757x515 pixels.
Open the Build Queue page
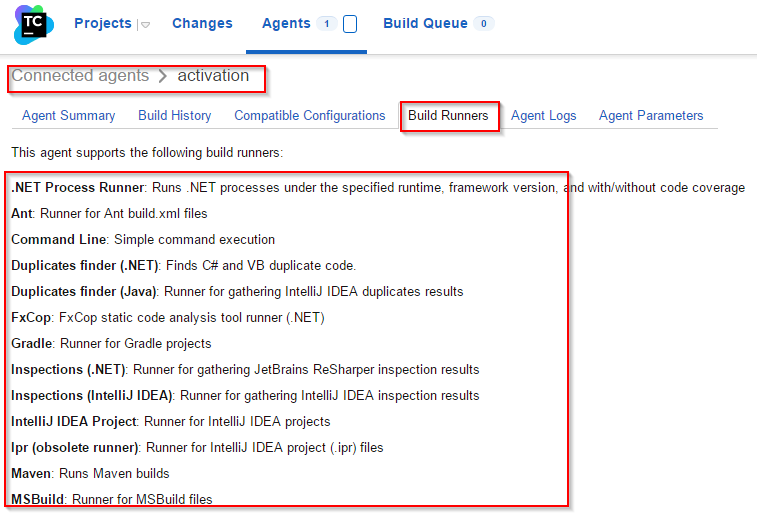pyautogui.click(x=425, y=23)
